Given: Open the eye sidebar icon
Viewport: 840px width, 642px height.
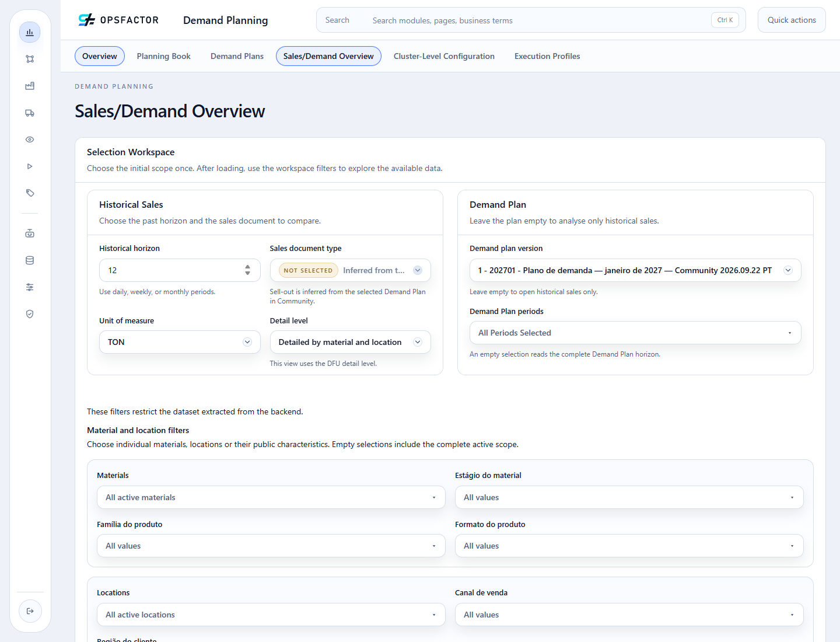Looking at the screenshot, I should [30, 139].
